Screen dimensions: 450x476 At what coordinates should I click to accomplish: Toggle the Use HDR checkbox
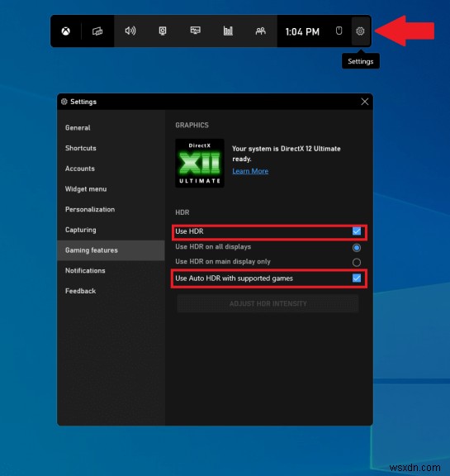point(357,231)
